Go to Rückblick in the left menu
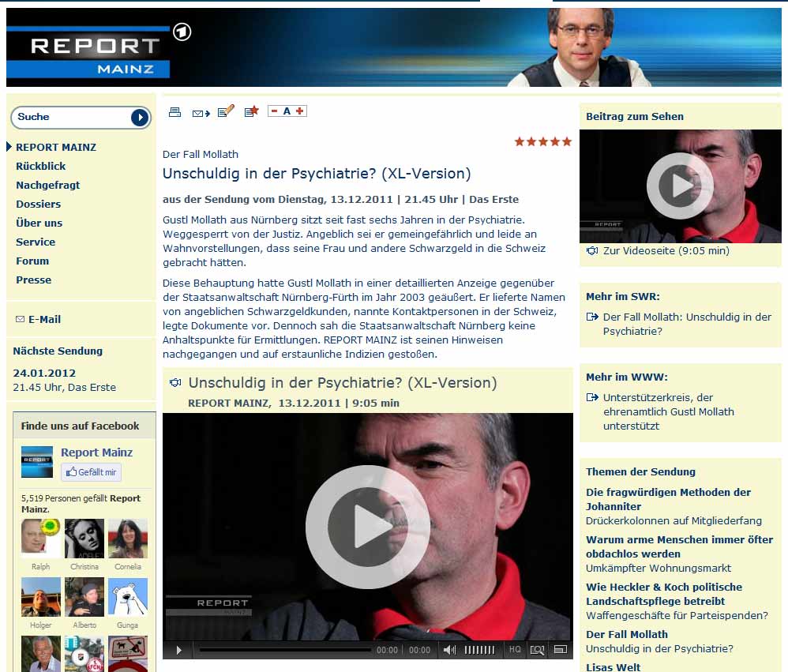The image size is (788, 672). (x=41, y=167)
